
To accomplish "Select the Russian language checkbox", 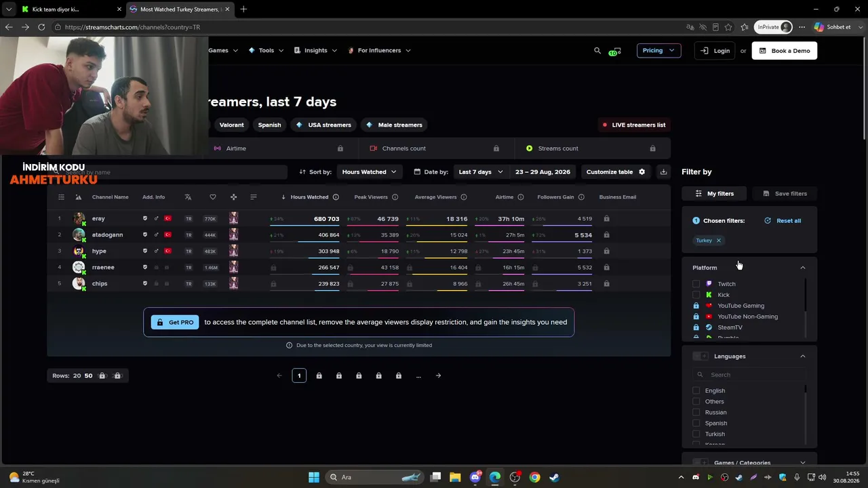I will pos(696,412).
